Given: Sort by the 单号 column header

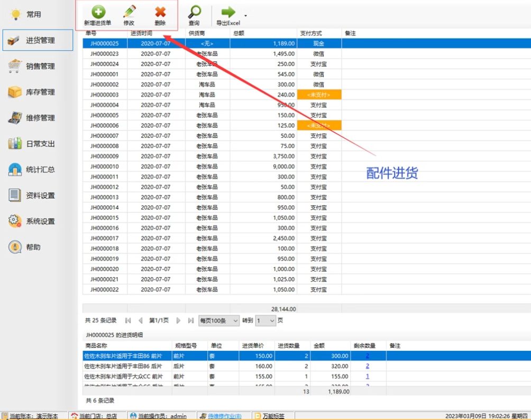Looking at the screenshot, I should pyautogui.click(x=91, y=33).
